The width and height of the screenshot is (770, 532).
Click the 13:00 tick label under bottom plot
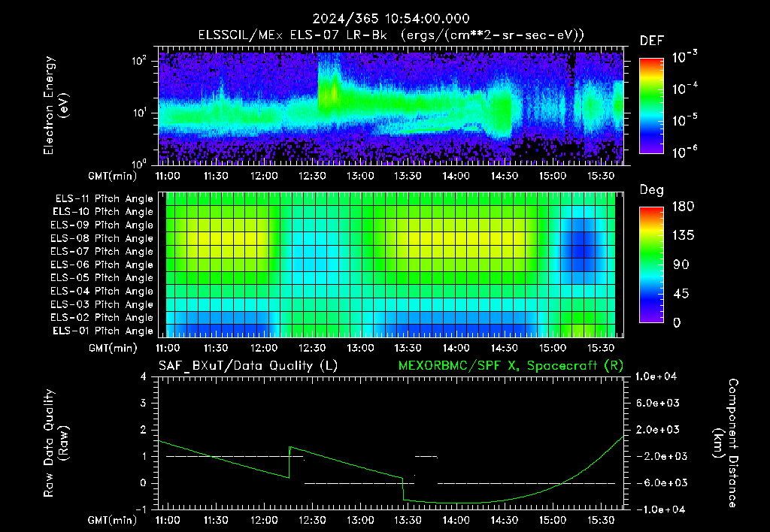(360, 520)
